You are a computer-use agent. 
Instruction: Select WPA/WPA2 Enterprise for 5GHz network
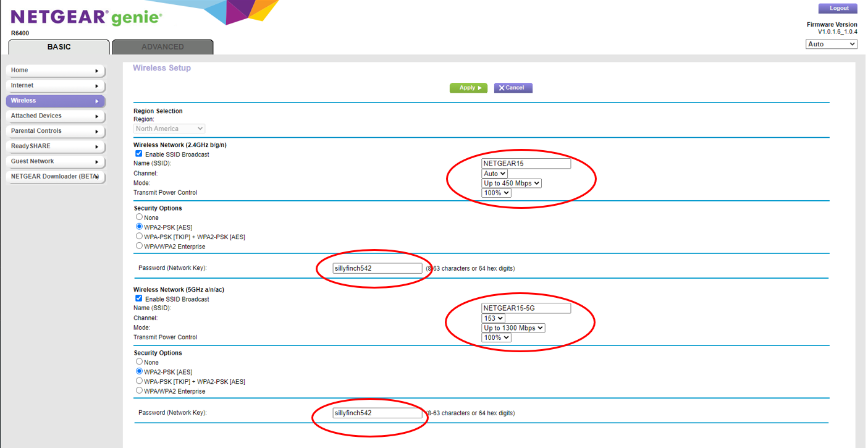[139, 391]
